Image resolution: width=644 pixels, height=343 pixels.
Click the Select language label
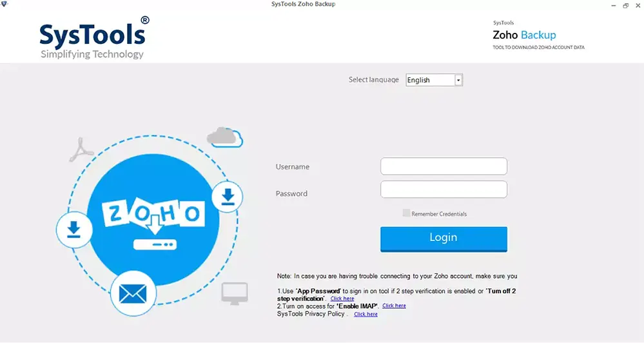[374, 80]
